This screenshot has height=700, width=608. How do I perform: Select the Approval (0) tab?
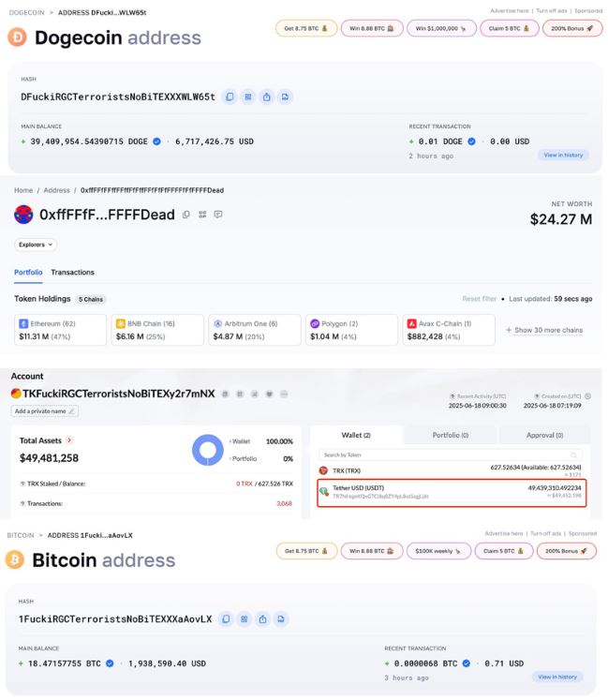(544, 435)
